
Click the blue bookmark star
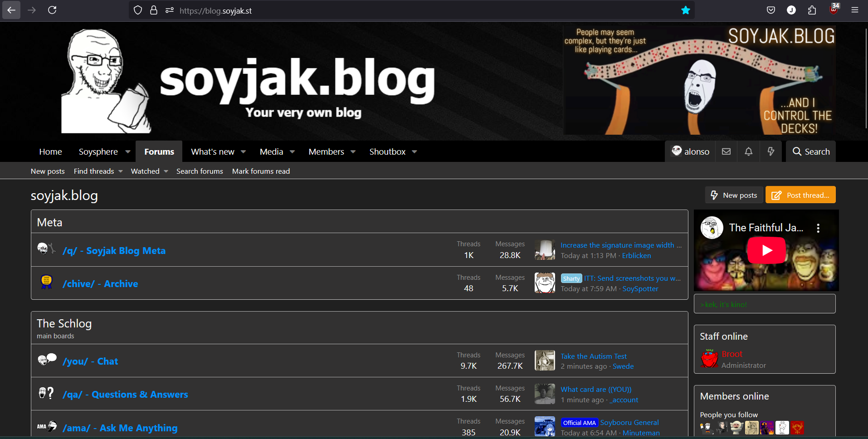(686, 10)
